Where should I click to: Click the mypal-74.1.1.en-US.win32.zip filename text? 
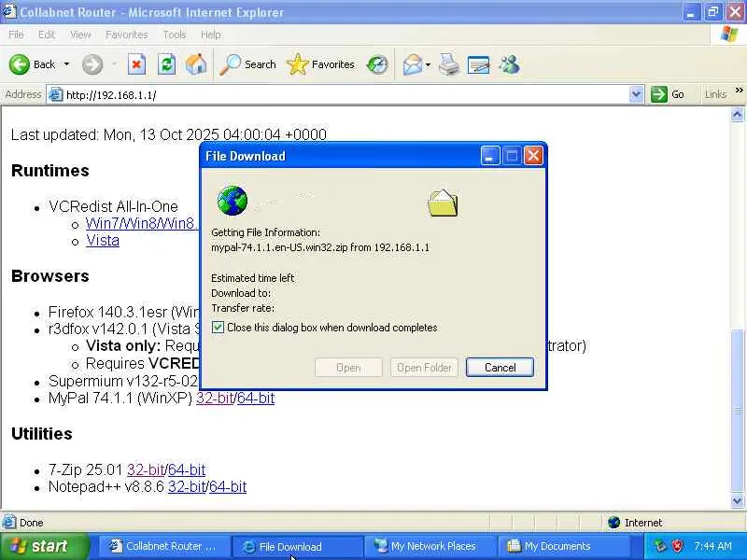[x=279, y=247]
